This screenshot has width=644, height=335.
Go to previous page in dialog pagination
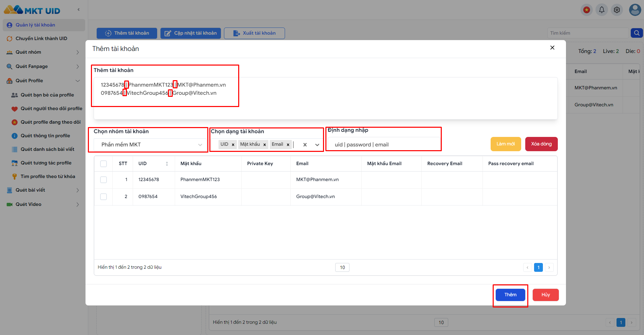[x=527, y=267]
